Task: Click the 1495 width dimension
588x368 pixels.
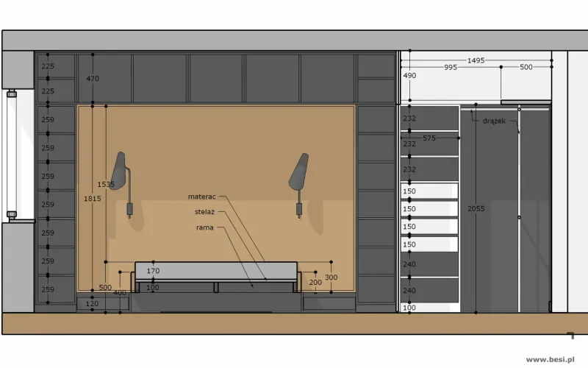Action: [476, 60]
